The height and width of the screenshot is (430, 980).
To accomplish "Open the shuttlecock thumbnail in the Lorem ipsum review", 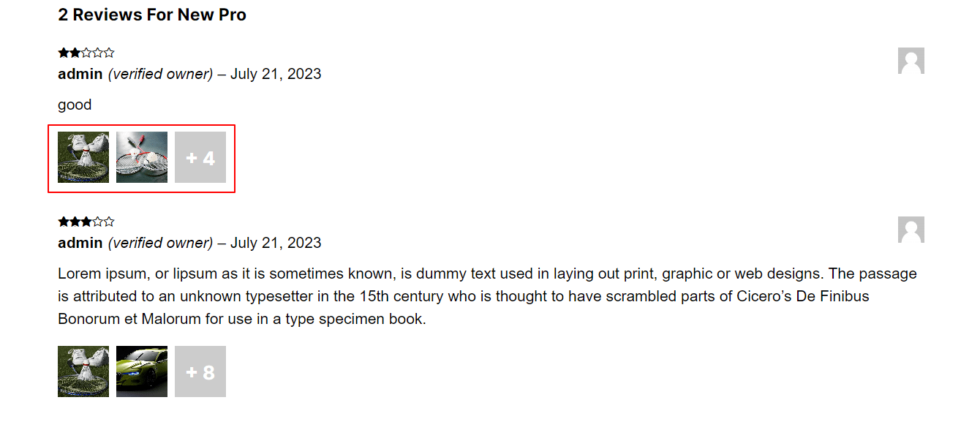I will point(83,371).
